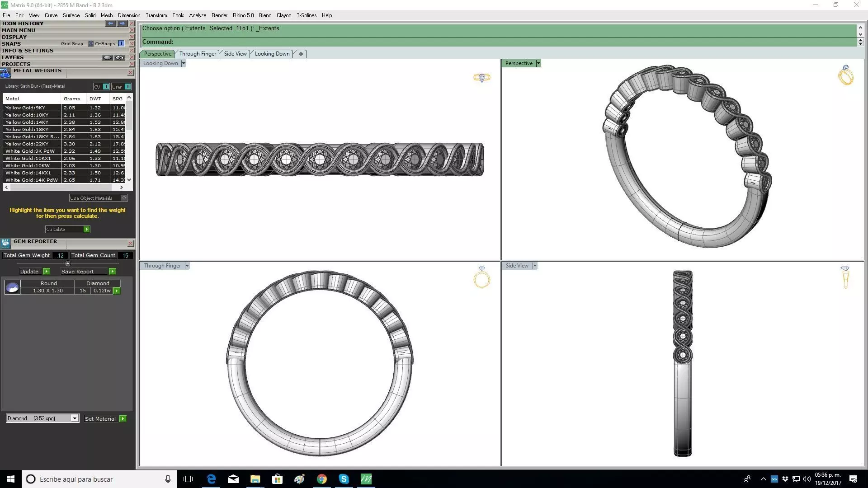This screenshot has width=868, height=488.
Task: Toggle the User metal library switch
Action: [127, 87]
